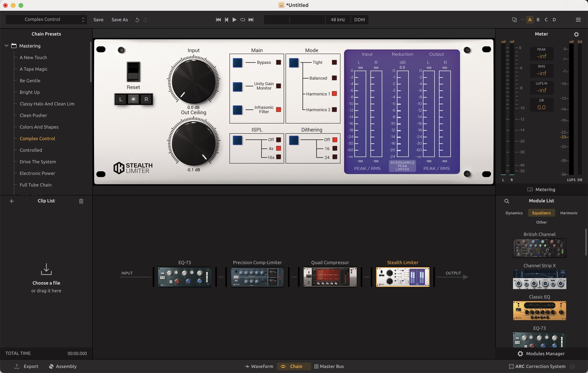588x373 pixels.
Task: Click the search icon in Module List
Action: point(507,201)
